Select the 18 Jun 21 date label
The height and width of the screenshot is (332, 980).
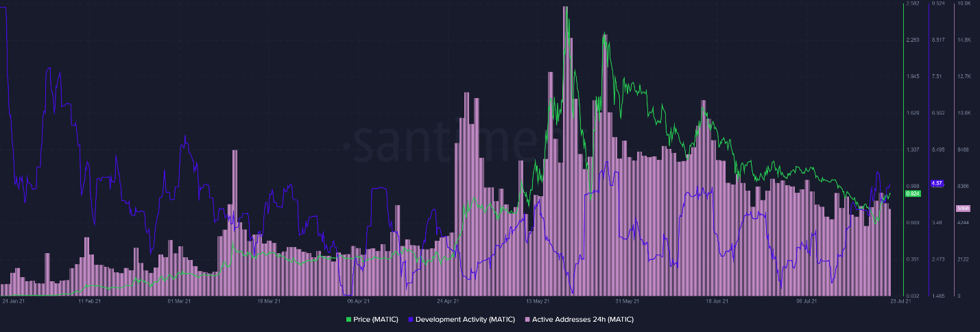click(x=717, y=300)
